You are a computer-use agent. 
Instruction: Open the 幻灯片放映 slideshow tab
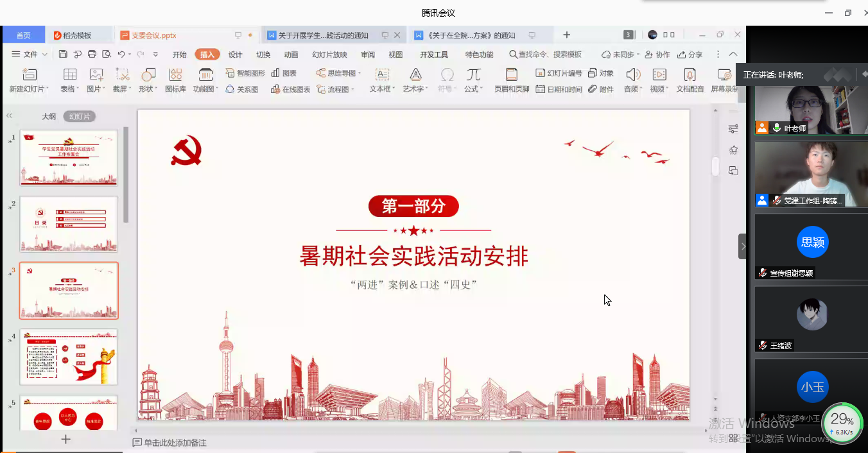[329, 55]
